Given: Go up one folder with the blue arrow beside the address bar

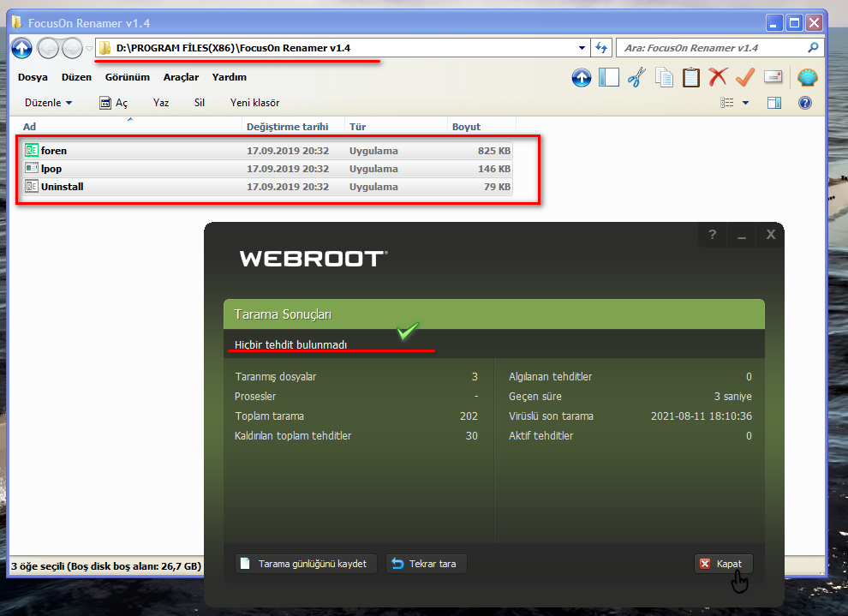Looking at the screenshot, I should tap(21, 48).
